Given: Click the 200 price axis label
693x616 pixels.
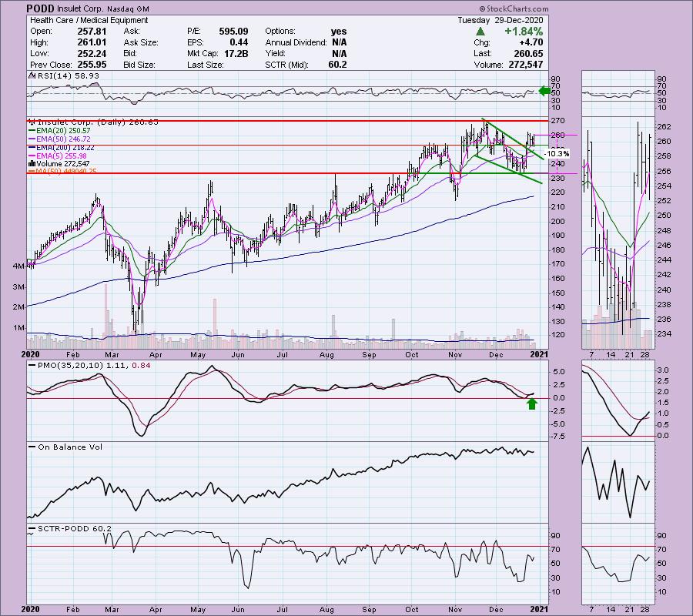Looking at the screenshot, I should [557, 222].
